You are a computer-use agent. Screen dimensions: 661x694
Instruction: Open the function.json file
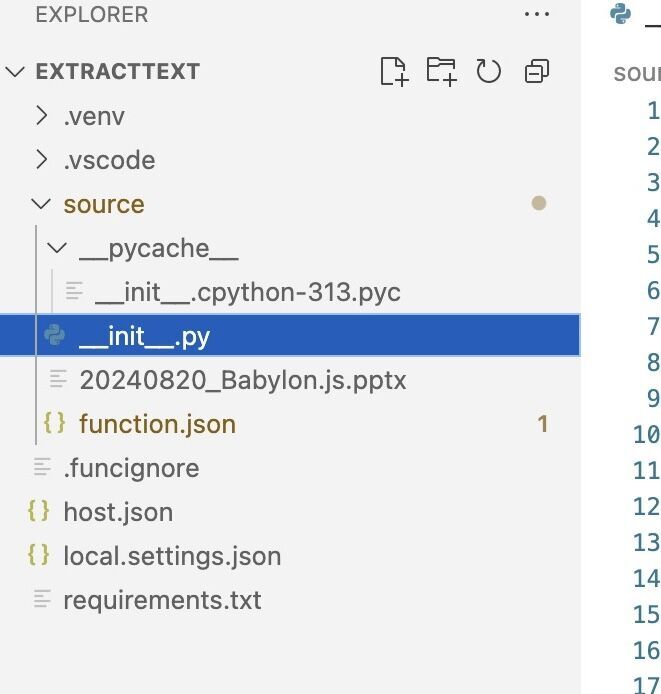coord(157,424)
